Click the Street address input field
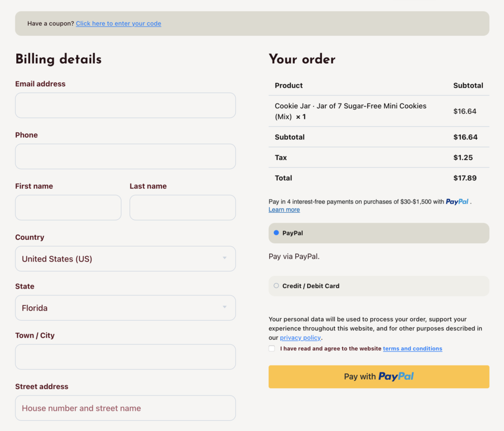This screenshot has width=504, height=431. 126,408
